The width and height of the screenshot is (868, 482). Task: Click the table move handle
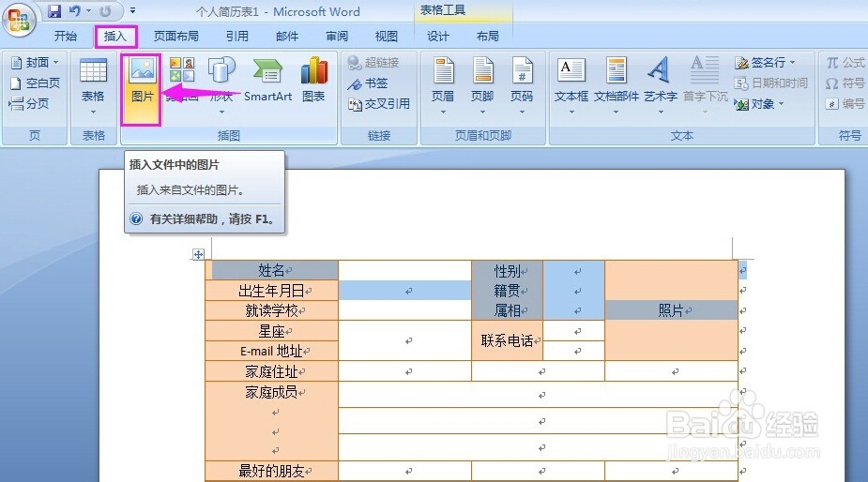tap(198, 254)
